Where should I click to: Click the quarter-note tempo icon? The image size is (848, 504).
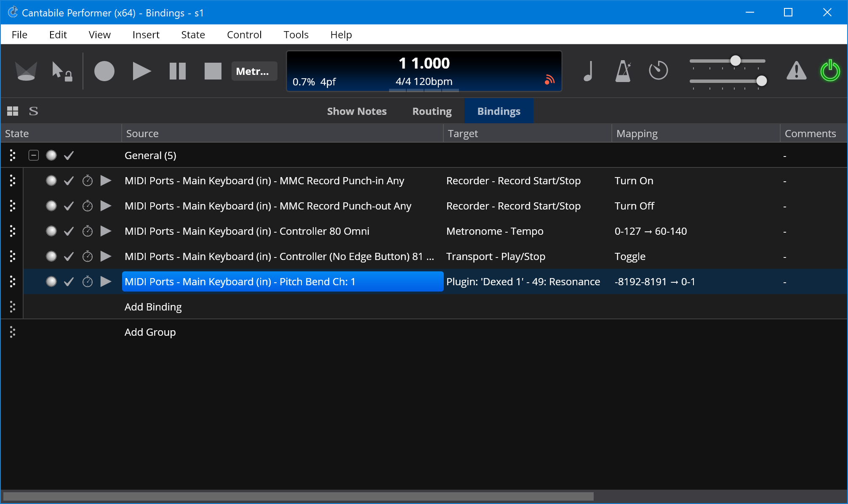pos(589,71)
